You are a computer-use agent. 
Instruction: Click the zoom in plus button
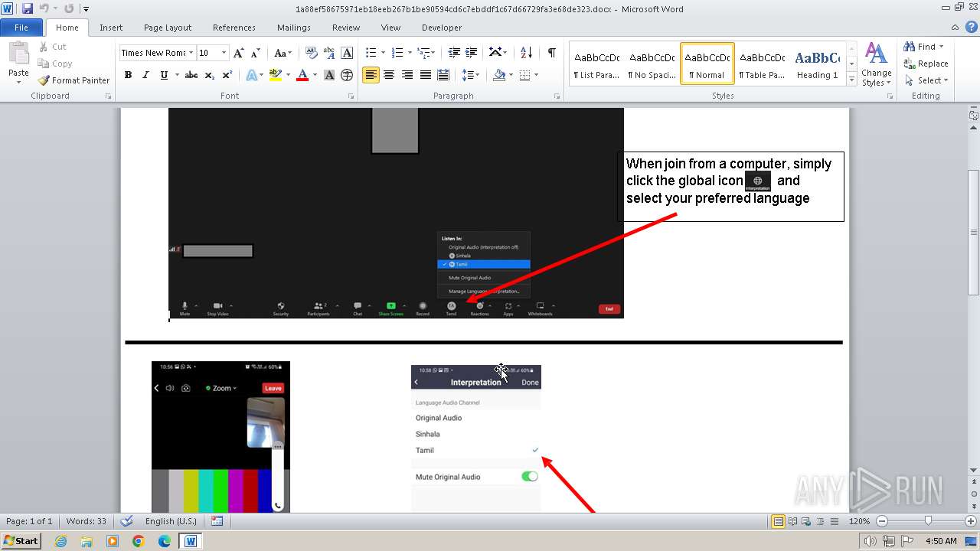(972, 521)
